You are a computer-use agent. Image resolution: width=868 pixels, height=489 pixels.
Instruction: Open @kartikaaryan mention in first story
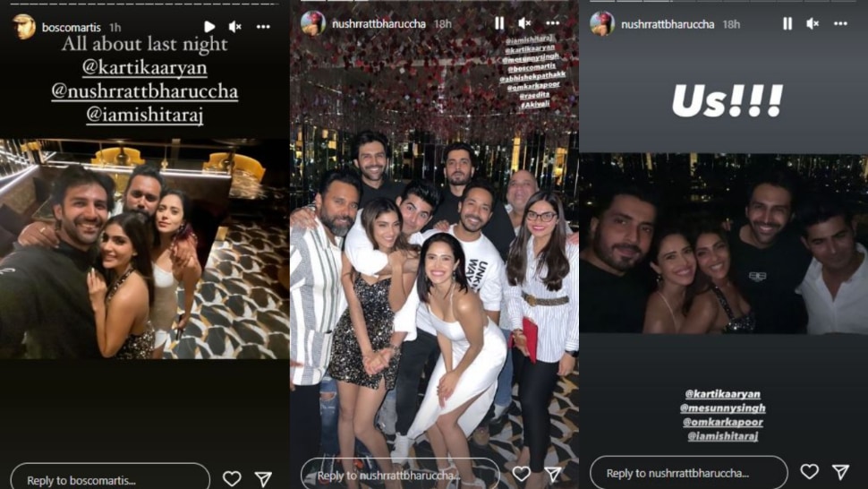(144, 67)
